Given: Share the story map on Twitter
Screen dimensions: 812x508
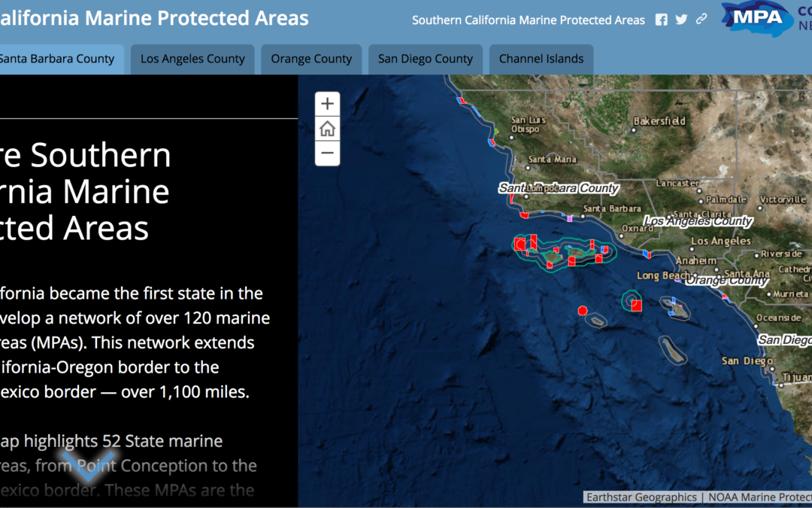Looking at the screenshot, I should click(681, 20).
